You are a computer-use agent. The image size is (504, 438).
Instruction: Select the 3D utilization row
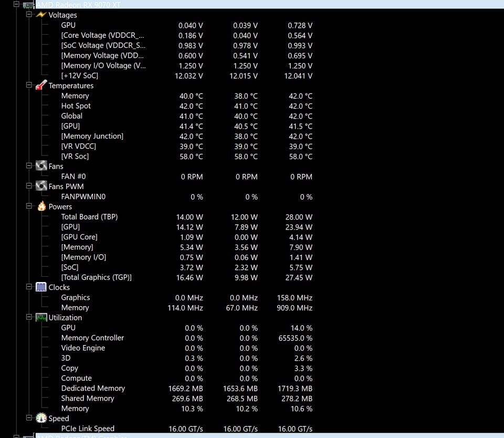click(x=186, y=358)
